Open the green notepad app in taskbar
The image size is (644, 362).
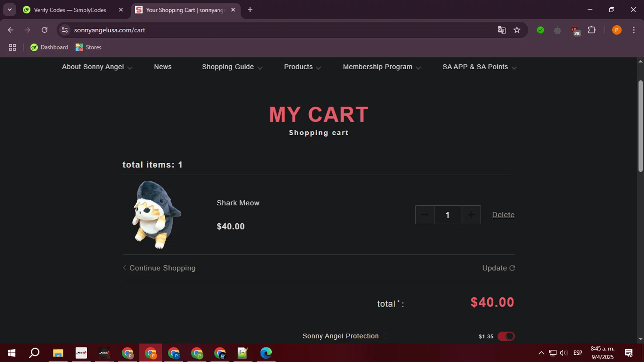(x=243, y=353)
